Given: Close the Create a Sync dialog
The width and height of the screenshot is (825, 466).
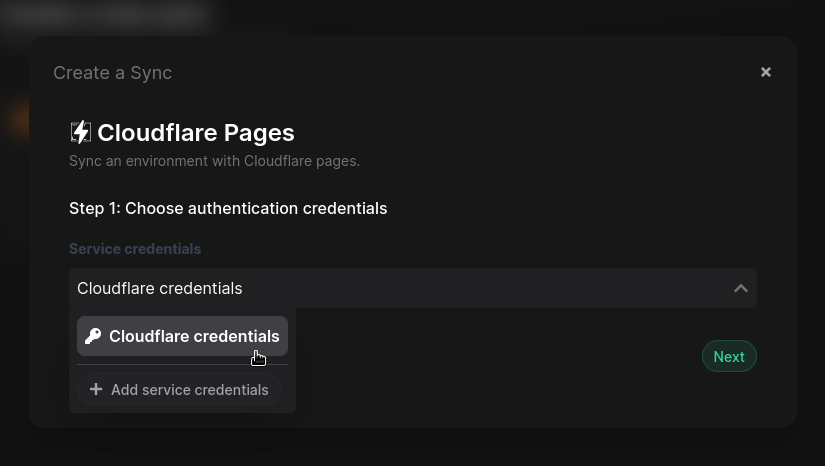Looking at the screenshot, I should tap(766, 72).
